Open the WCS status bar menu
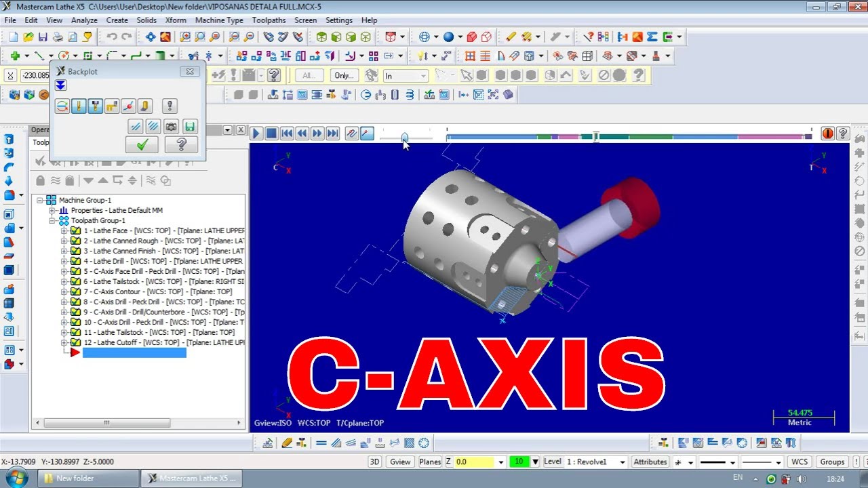Image resolution: width=868 pixels, height=488 pixels. coord(800,462)
